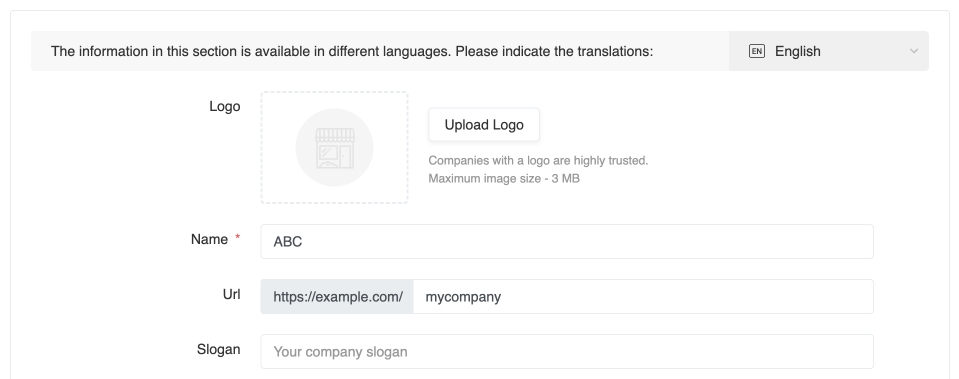Screen dimensions: 959x379
Task: Click the EN language badge icon
Action: (757, 51)
